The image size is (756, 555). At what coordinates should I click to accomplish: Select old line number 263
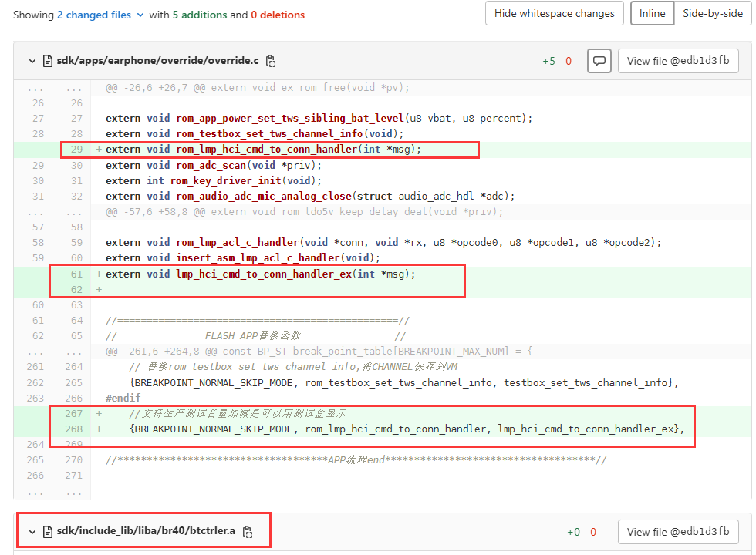35,399
